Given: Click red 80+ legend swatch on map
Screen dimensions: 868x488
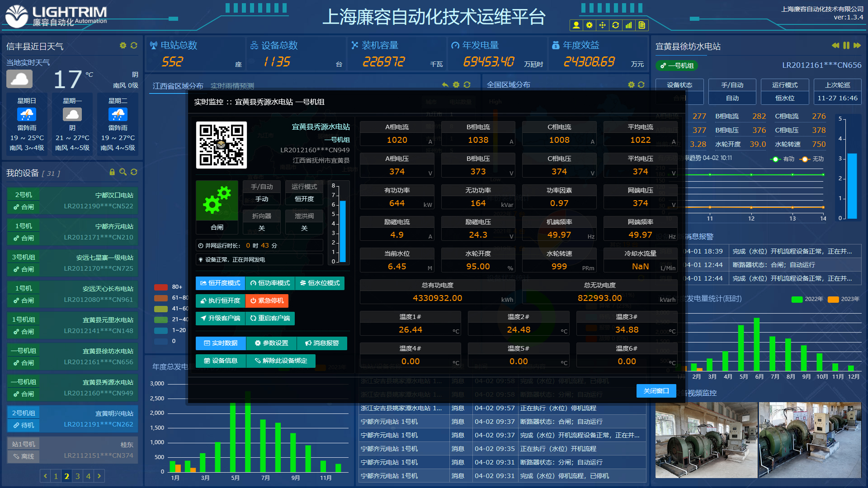Looking at the screenshot, I should pyautogui.click(x=161, y=287).
